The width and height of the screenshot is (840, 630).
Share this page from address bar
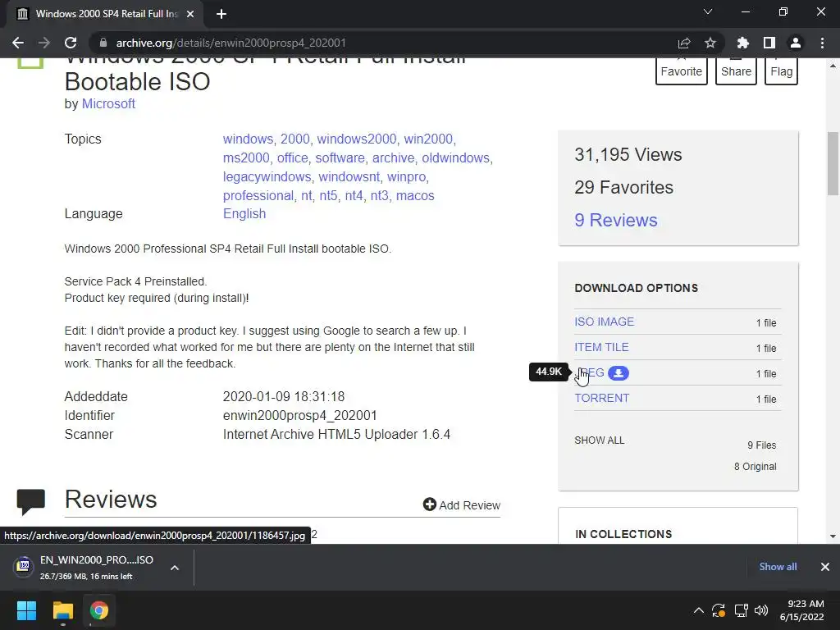[x=683, y=43]
